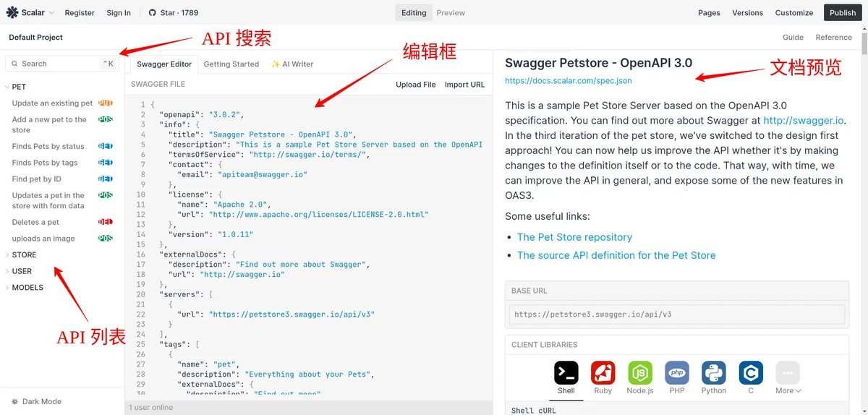The width and height of the screenshot is (868, 415).
Task: Expand the STORE section
Action: click(x=24, y=254)
